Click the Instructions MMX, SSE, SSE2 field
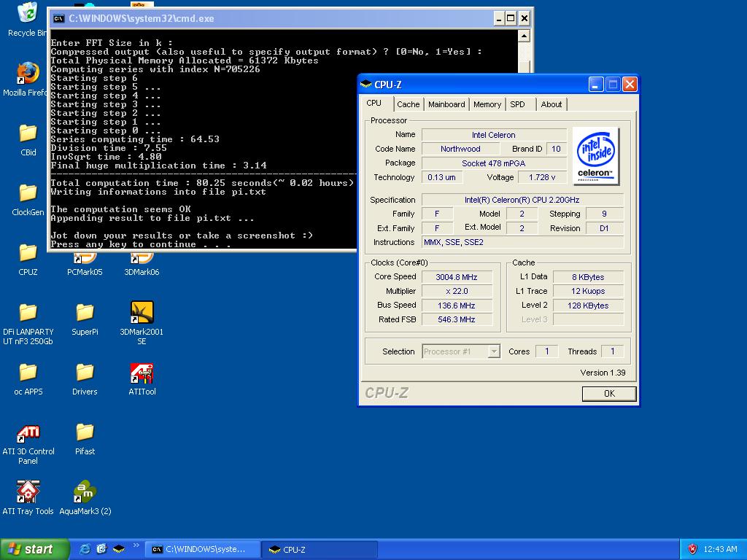This screenshot has height=560, width=747. click(522, 242)
